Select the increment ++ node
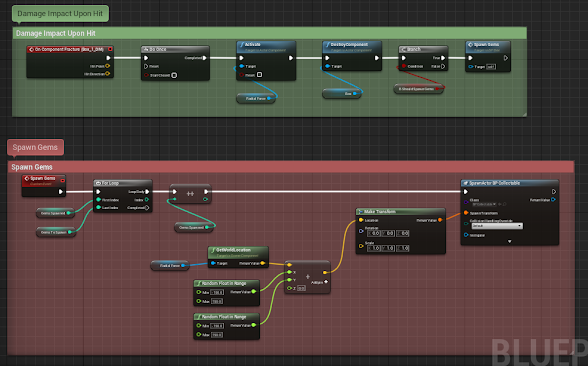This screenshot has width=588, height=366. coord(190,194)
